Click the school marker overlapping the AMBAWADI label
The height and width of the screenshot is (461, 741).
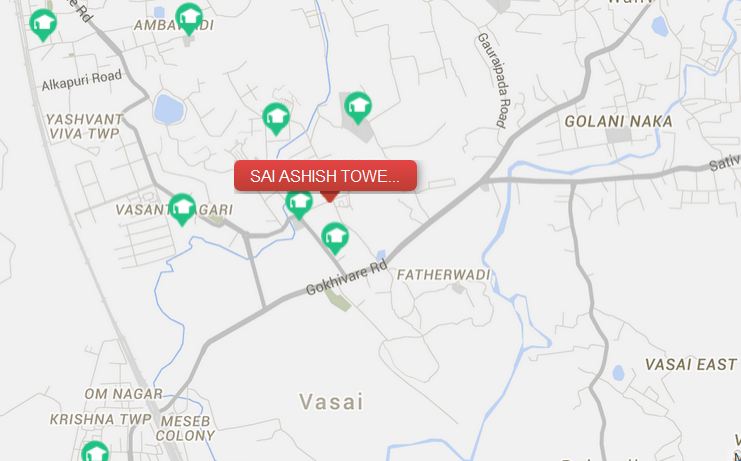coord(189,18)
